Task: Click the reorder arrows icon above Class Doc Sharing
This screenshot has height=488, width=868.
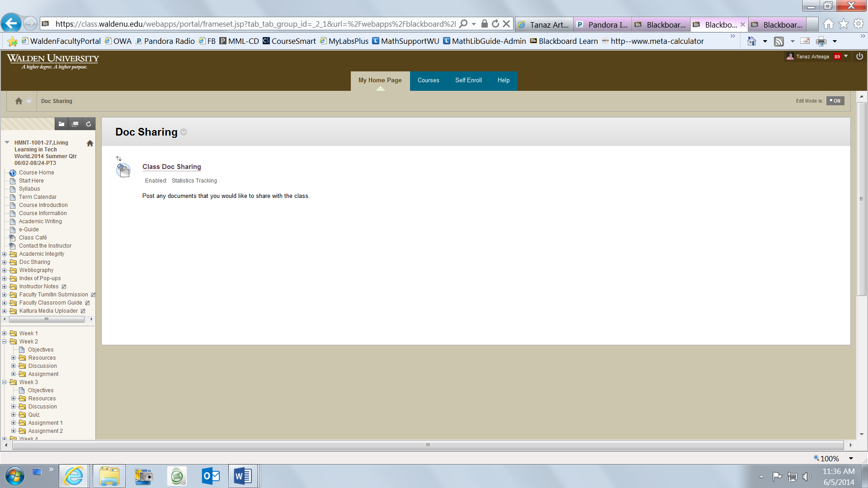Action: coord(118,159)
